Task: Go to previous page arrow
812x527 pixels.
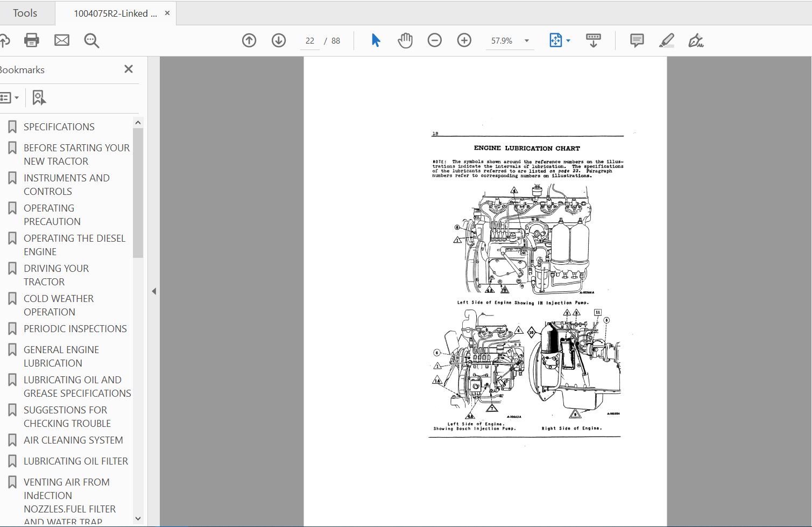Action: coord(249,40)
